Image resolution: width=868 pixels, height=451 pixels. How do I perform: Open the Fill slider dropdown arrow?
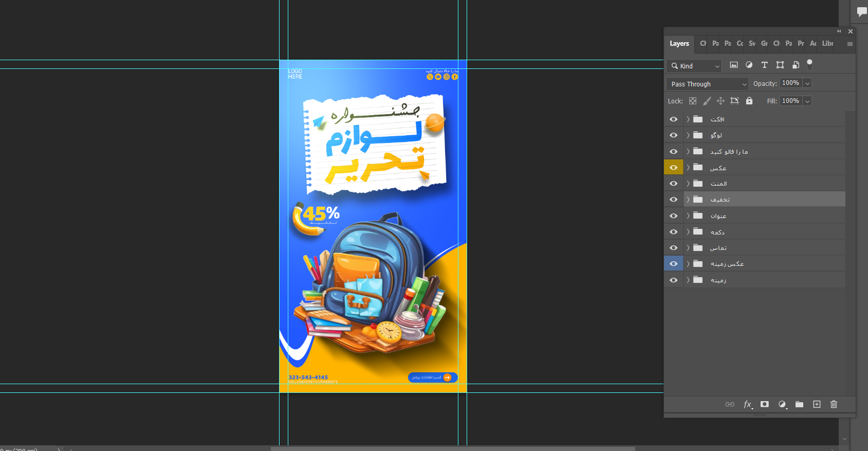(x=807, y=101)
